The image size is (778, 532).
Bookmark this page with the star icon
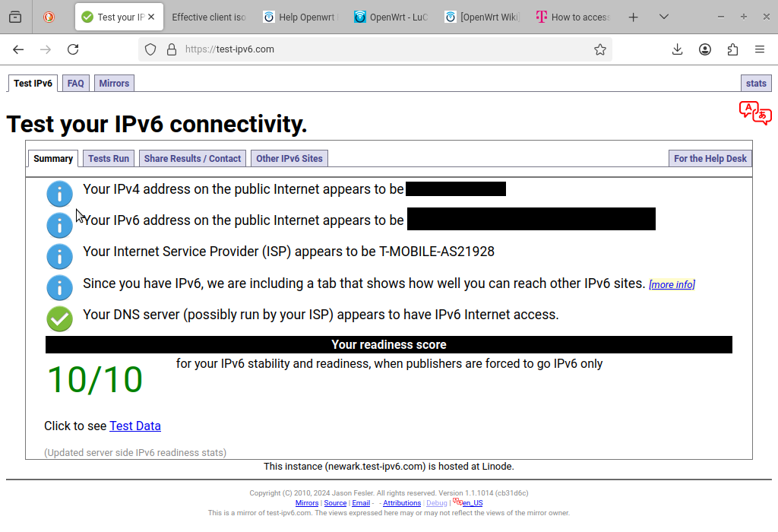coord(600,49)
